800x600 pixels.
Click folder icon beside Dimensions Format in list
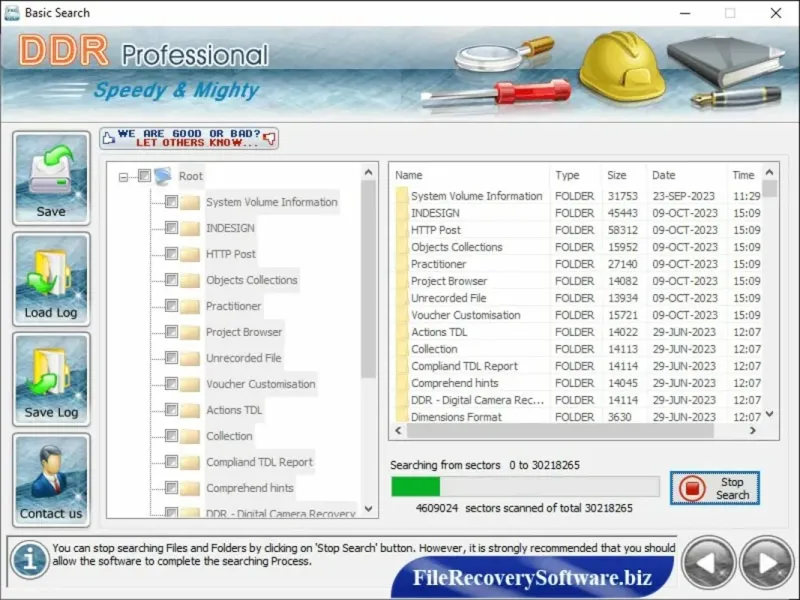tap(402, 417)
